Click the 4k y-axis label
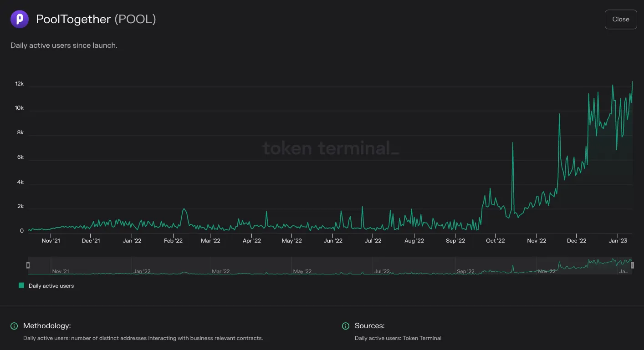 click(x=20, y=182)
